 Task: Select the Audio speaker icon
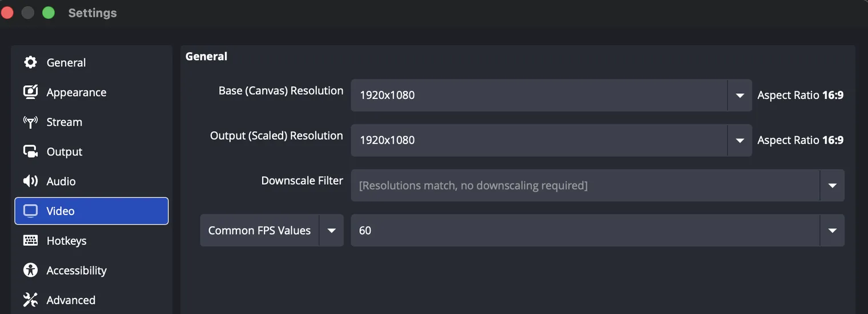(30, 181)
